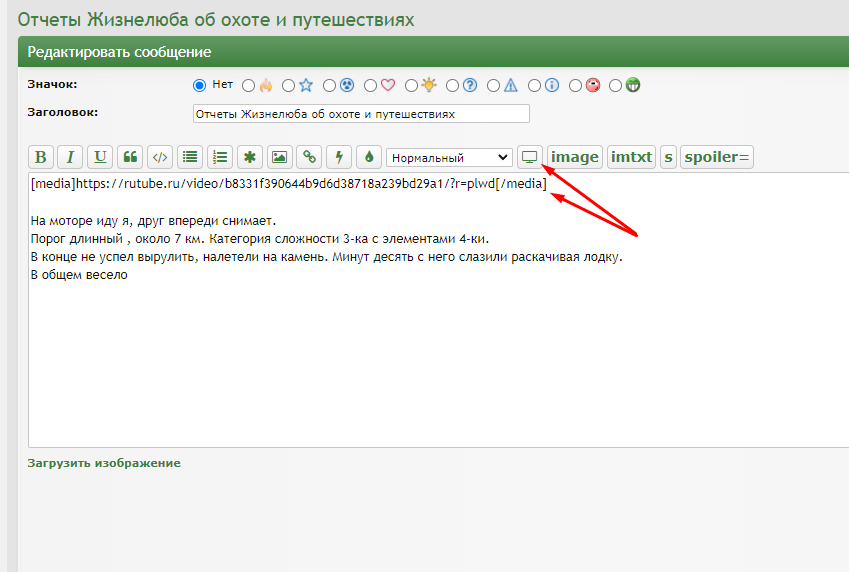
Task: Select the info topic icon radio button
Action: tap(534, 86)
